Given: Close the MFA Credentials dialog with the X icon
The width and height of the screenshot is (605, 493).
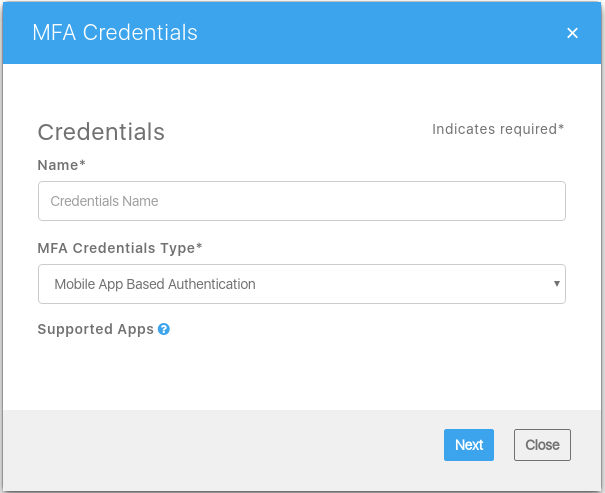Looking at the screenshot, I should pyautogui.click(x=572, y=33).
